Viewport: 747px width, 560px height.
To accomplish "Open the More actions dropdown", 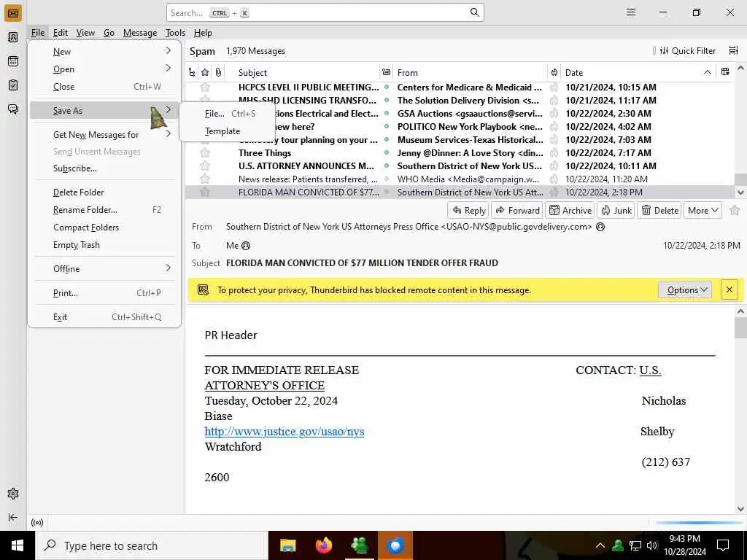I will pyautogui.click(x=703, y=211).
